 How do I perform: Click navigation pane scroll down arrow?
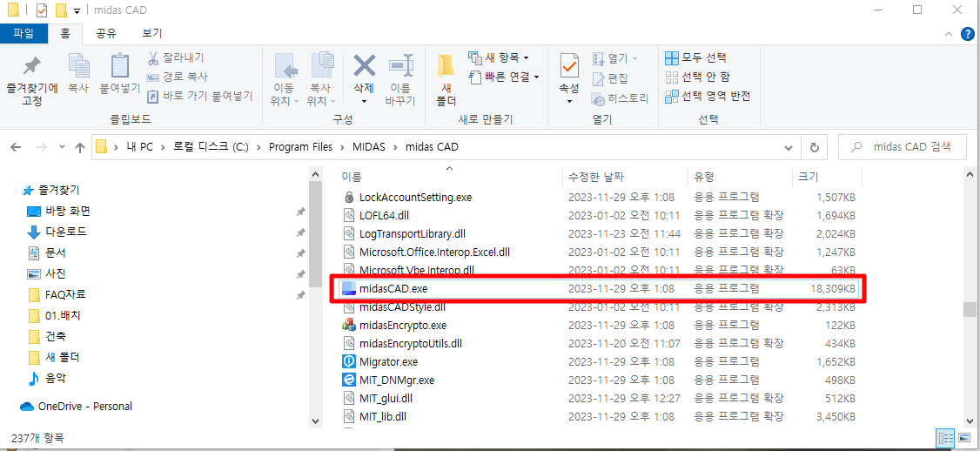tap(316, 421)
